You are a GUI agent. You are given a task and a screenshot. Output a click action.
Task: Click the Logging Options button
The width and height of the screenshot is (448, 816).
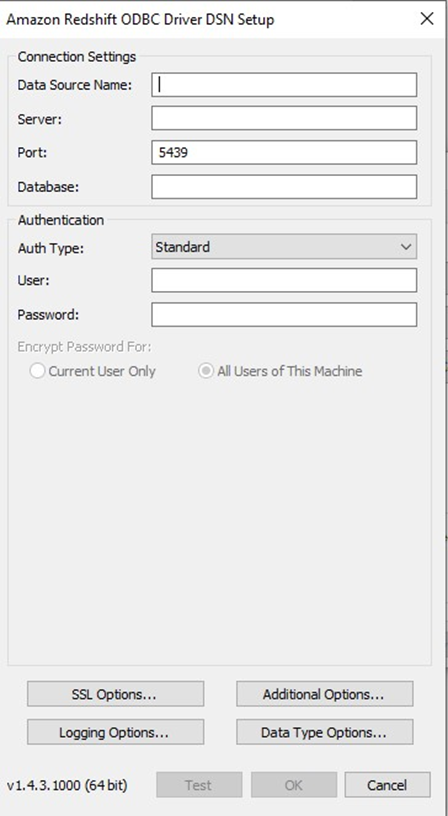click(x=116, y=732)
